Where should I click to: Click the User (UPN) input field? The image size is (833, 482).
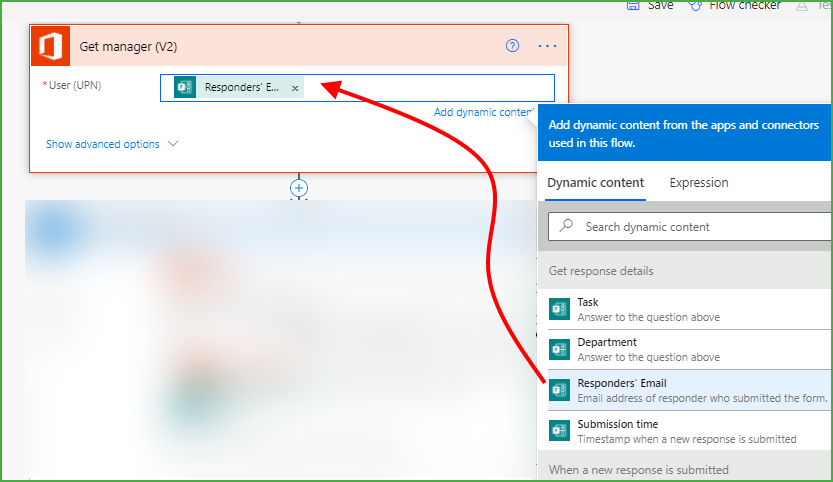pos(358,88)
